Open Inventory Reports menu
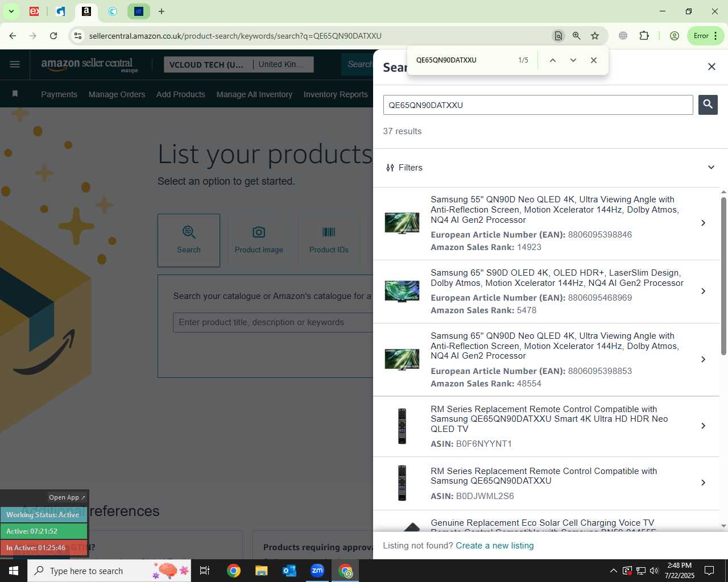 pyautogui.click(x=336, y=94)
